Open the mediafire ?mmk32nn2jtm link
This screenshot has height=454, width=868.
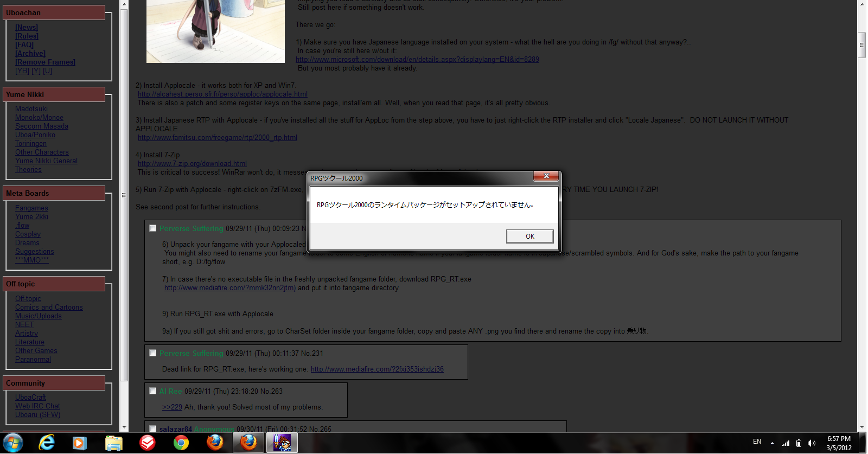tap(230, 288)
